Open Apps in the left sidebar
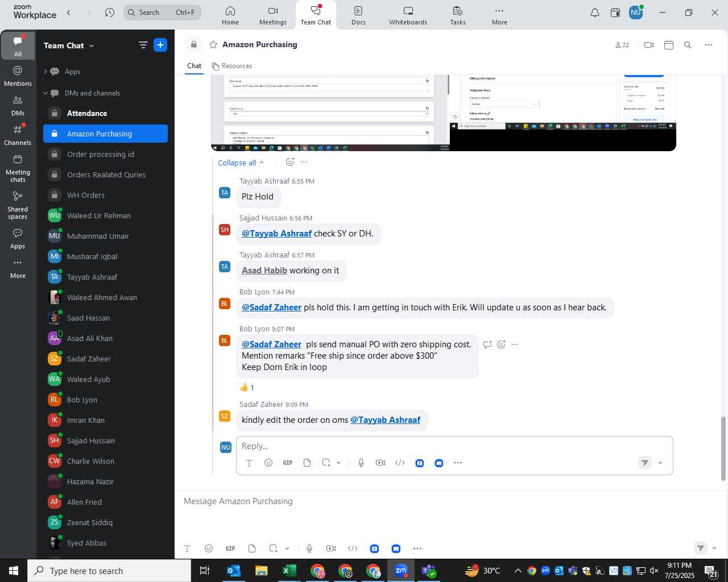 click(18, 239)
